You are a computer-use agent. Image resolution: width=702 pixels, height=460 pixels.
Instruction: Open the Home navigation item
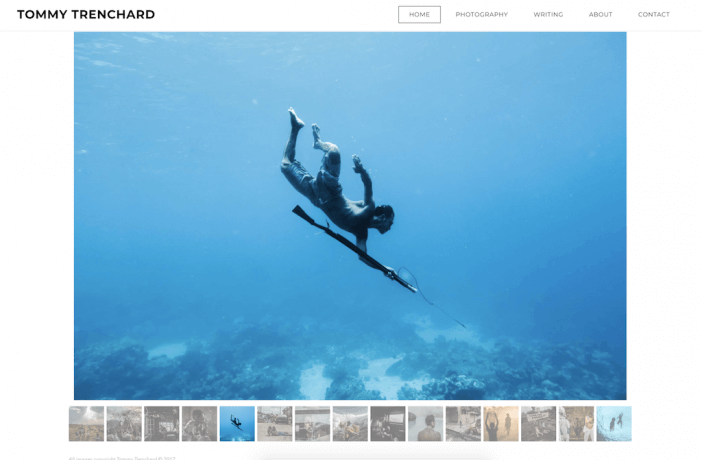pos(419,14)
